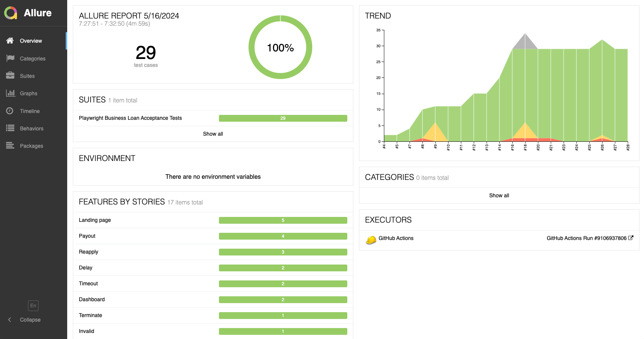Open the Delay feature row
Viewport: 644px width, 339px height.
(213, 268)
